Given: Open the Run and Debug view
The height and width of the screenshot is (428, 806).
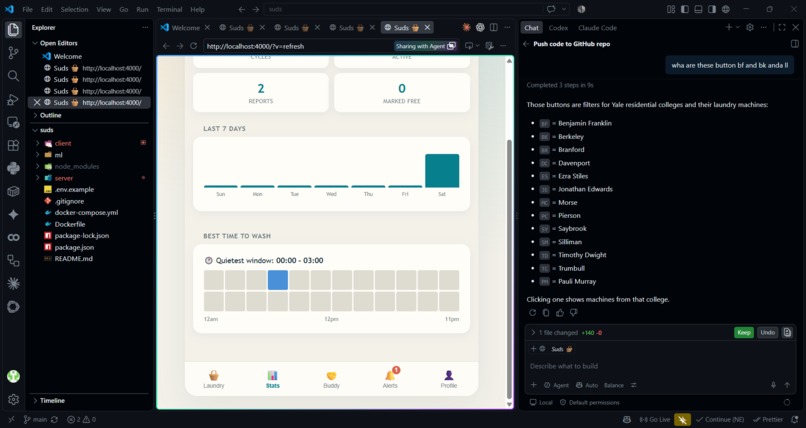Looking at the screenshot, I should pos(13,99).
